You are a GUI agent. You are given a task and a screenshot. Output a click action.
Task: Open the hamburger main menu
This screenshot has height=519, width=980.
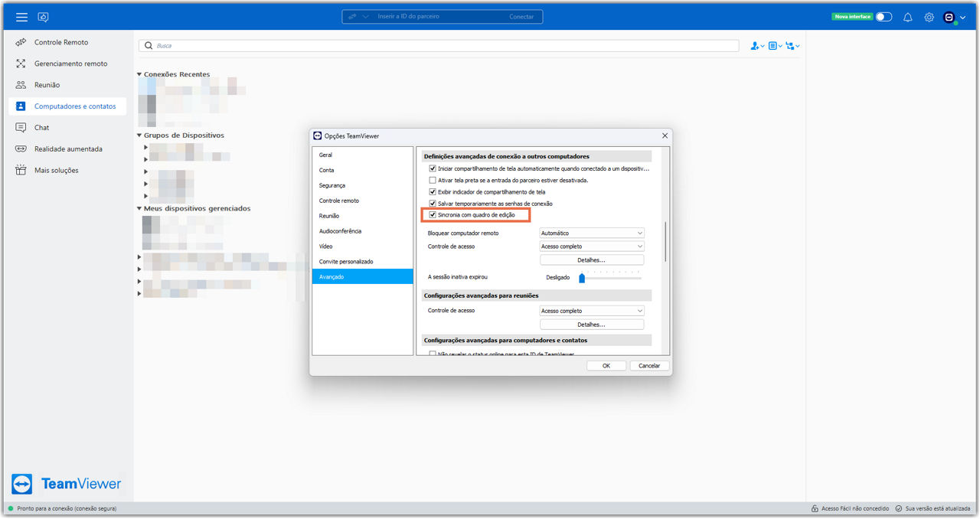(21, 17)
